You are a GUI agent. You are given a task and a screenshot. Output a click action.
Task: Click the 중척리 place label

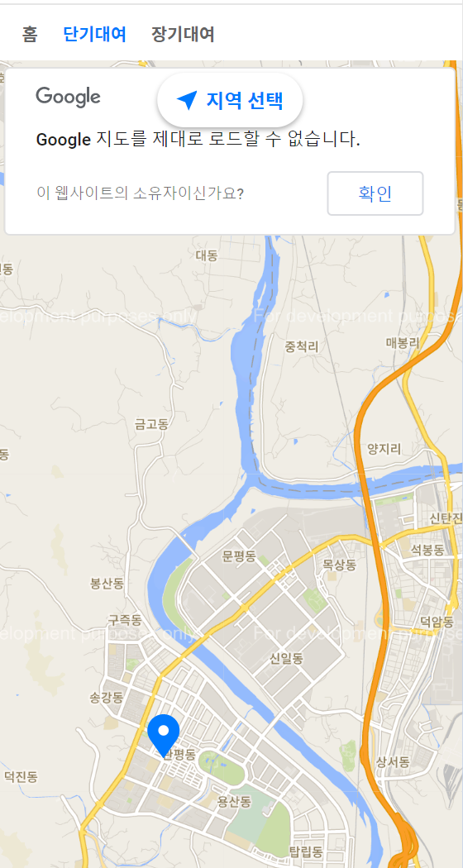pos(302,347)
